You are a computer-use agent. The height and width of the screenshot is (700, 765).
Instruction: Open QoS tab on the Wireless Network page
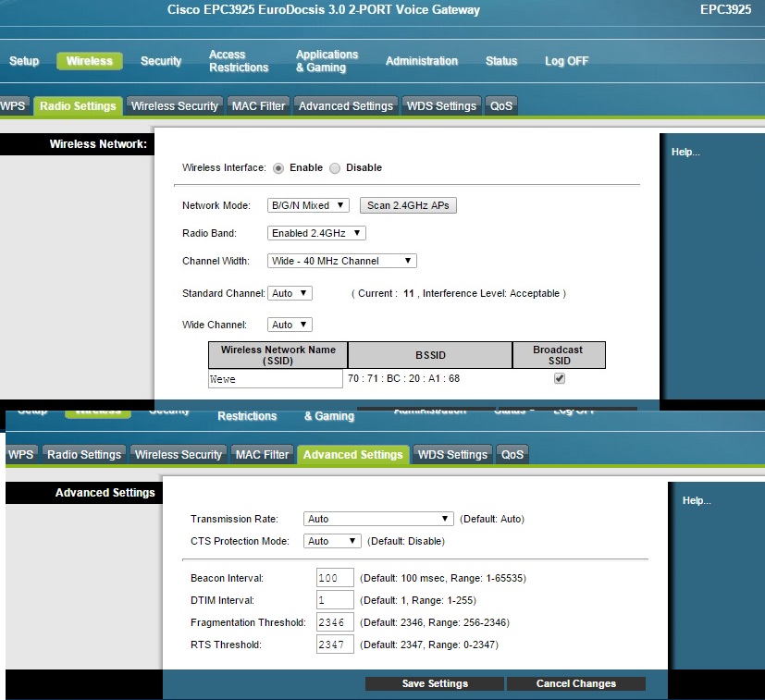(501, 105)
